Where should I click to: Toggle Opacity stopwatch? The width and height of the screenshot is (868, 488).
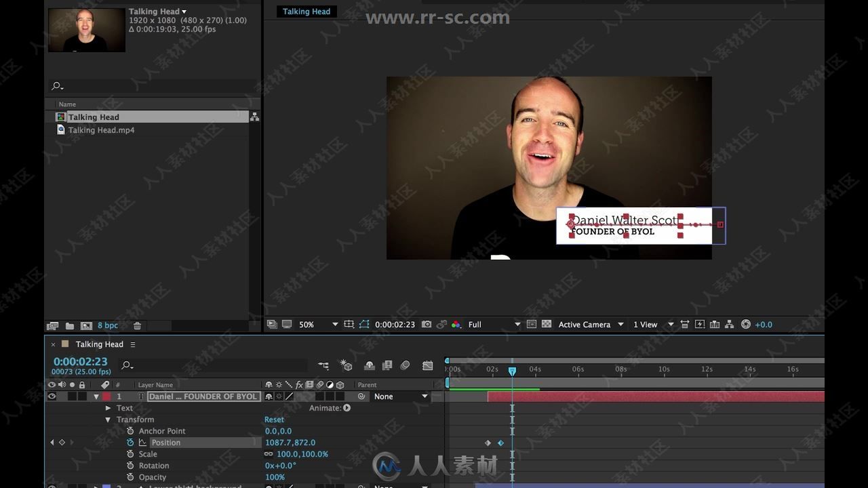(130, 477)
